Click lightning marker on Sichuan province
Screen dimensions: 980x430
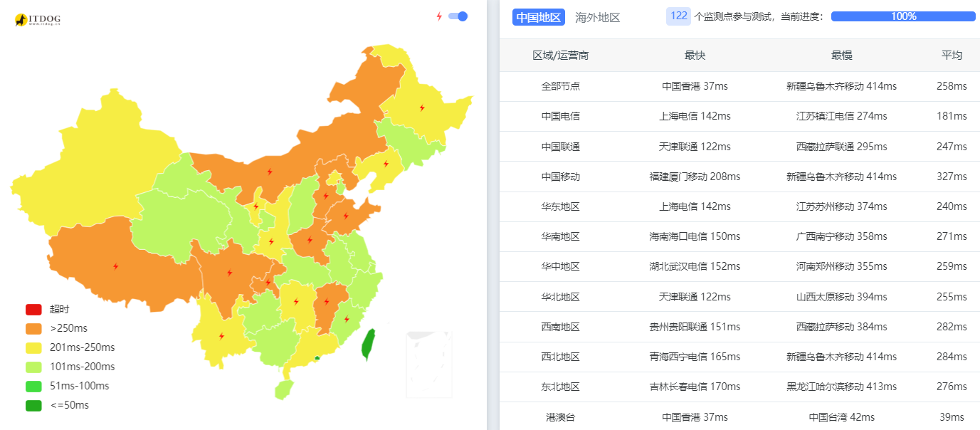tap(229, 273)
